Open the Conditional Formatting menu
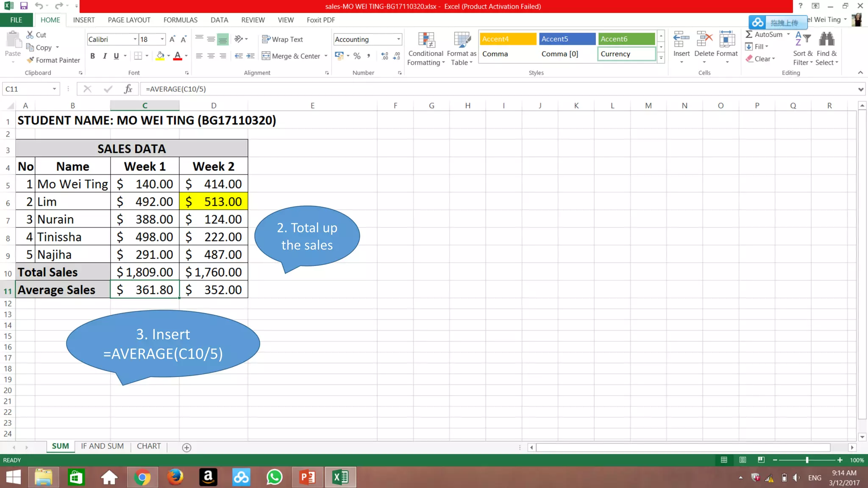Screen dimensions: 868x488 point(426,49)
